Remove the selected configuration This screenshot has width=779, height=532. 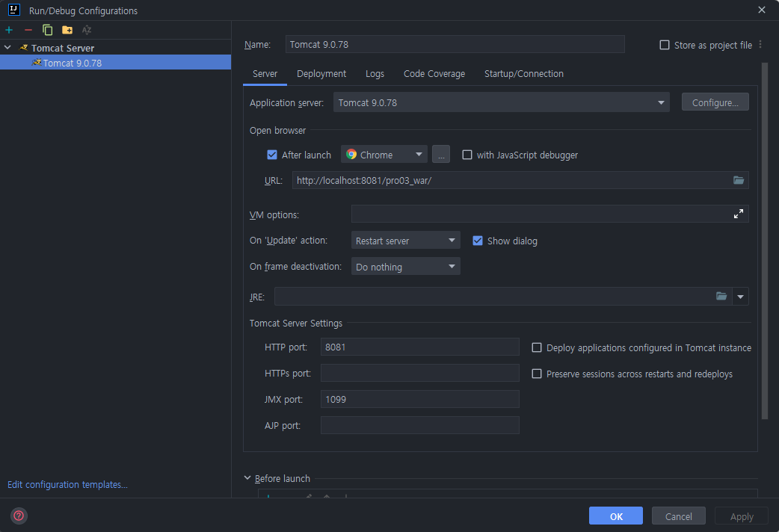click(28, 30)
